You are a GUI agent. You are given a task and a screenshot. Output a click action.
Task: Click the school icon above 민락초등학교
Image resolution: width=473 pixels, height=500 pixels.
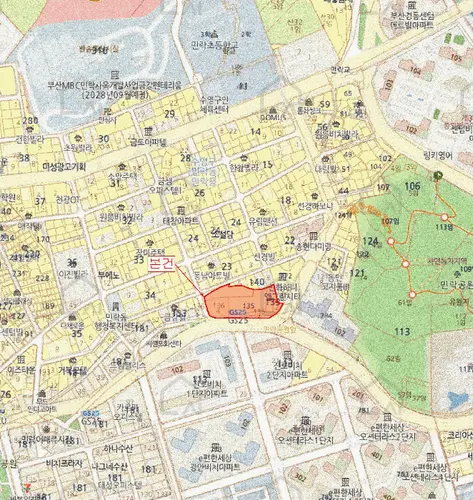tap(214, 34)
